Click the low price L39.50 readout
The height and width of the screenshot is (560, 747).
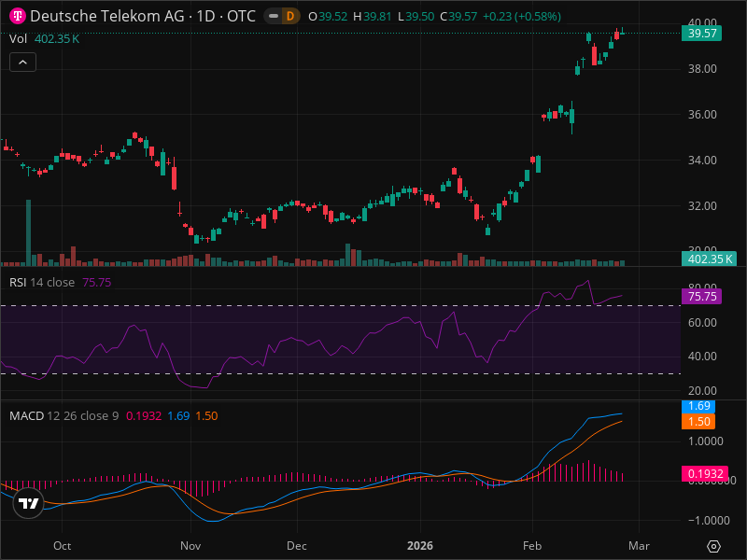416,16
